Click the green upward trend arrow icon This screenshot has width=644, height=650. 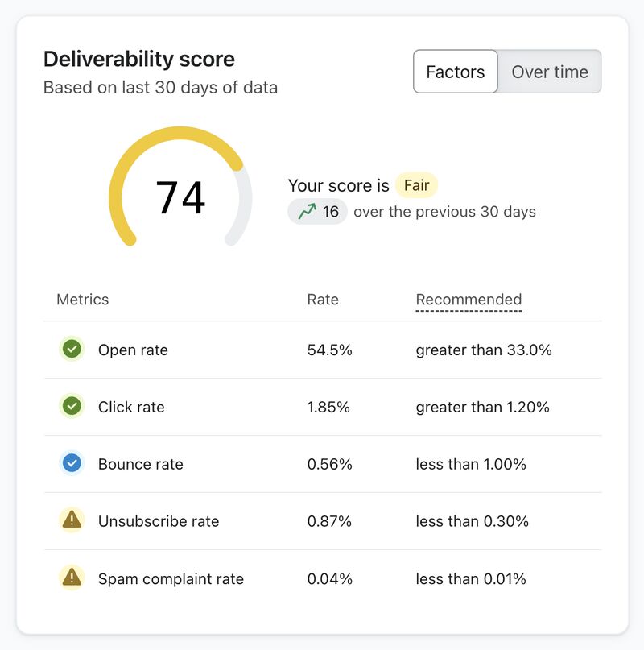[307, 211]
